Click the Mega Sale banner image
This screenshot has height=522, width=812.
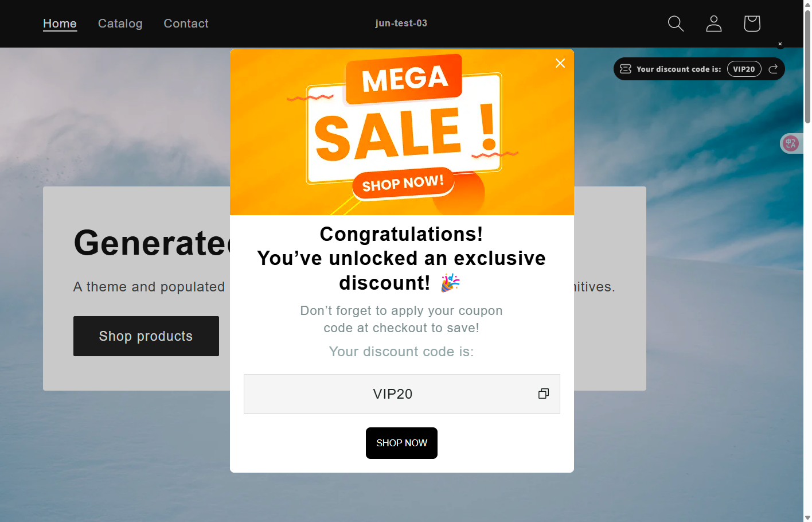401,132
